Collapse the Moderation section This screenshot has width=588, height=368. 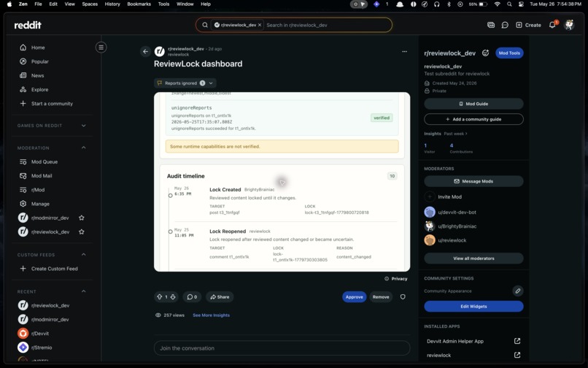point(84,147)
